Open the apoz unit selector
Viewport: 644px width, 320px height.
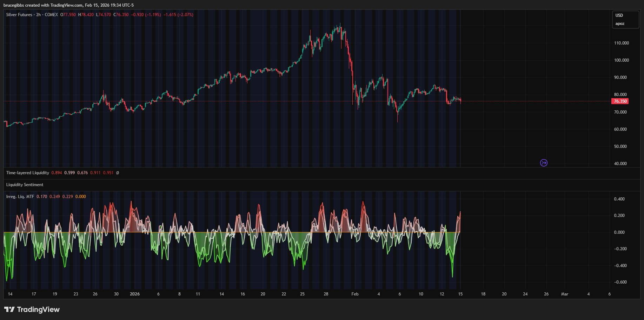pyautogui.click(x=620, y=24)
